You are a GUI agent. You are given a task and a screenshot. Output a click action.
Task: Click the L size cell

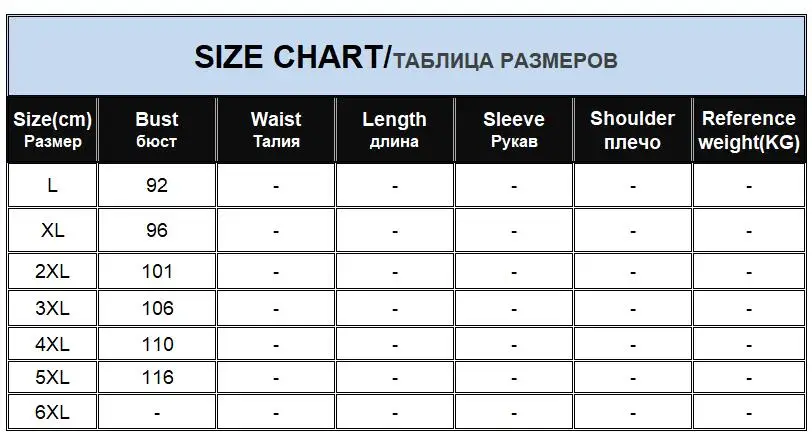pyautogui.click(x=52, y=185)
